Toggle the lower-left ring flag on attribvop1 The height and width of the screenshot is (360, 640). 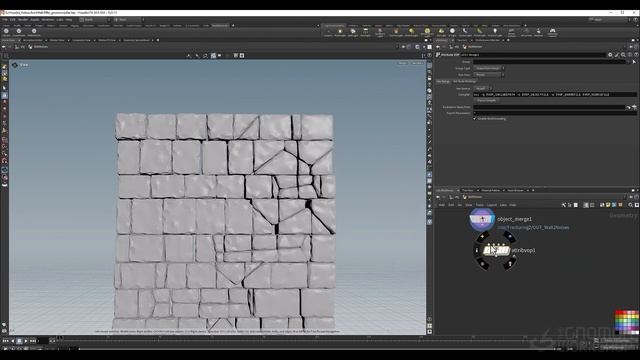click(x=483, y=264)
